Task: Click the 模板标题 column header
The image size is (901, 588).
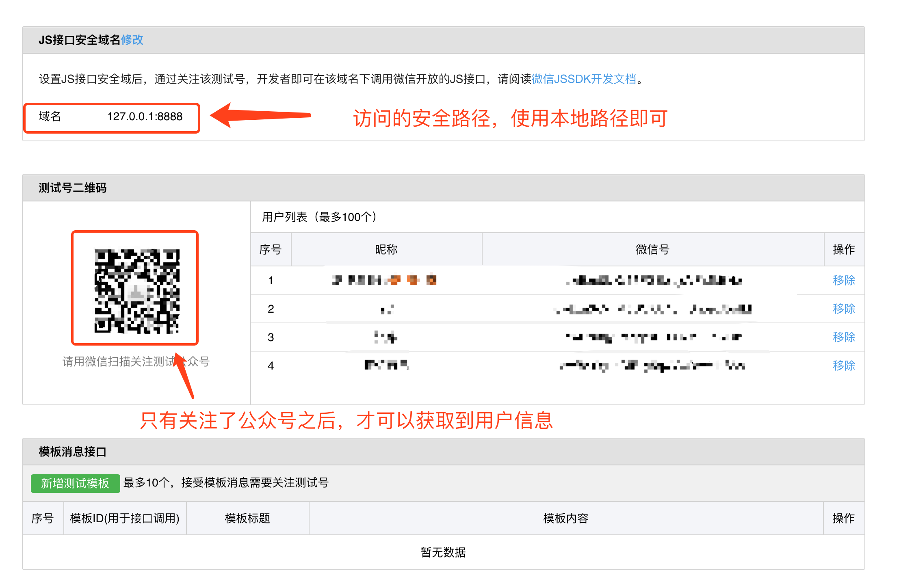Action: (247, 518)
